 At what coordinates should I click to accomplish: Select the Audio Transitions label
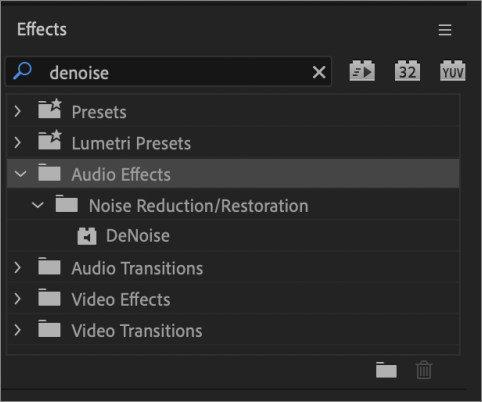click(x=137, y=268)
